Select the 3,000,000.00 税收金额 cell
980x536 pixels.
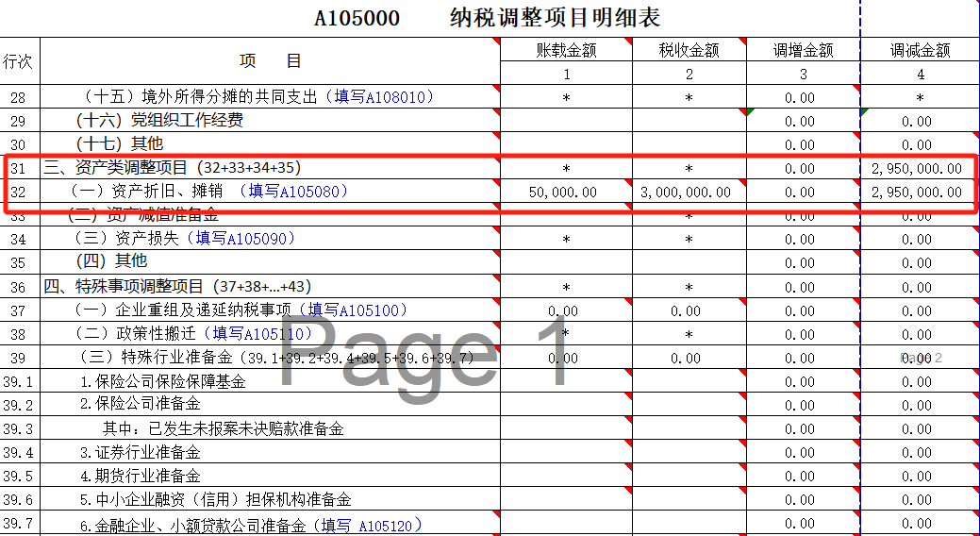point(686,193)
